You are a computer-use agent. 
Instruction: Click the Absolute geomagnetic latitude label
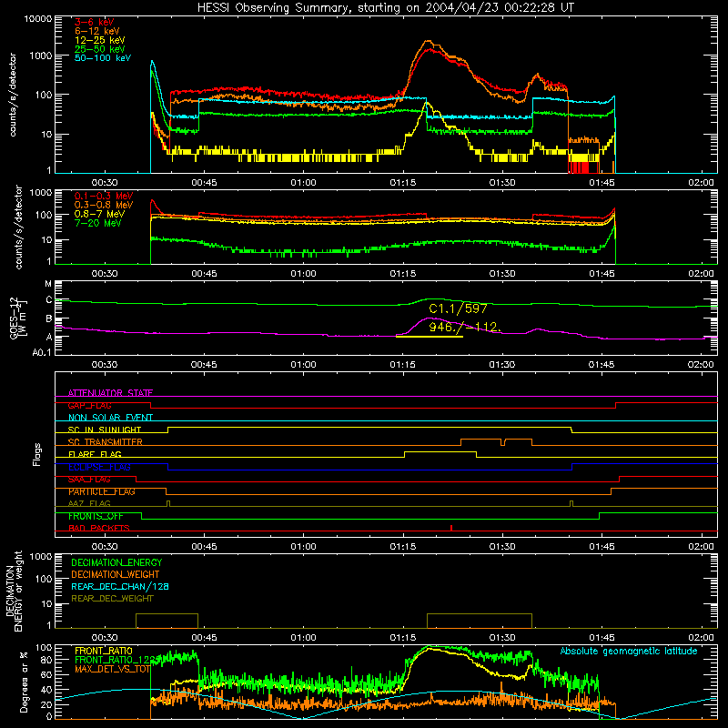[x=629, y=652]
